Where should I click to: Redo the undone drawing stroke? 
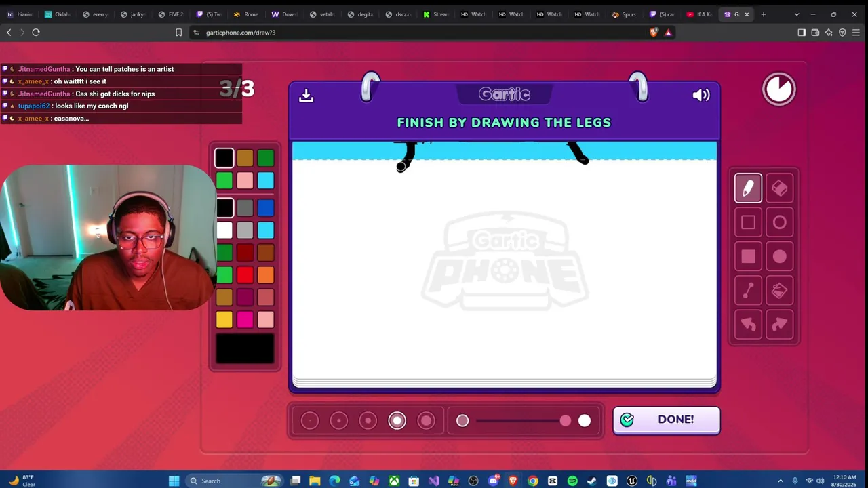pos(779,325)
